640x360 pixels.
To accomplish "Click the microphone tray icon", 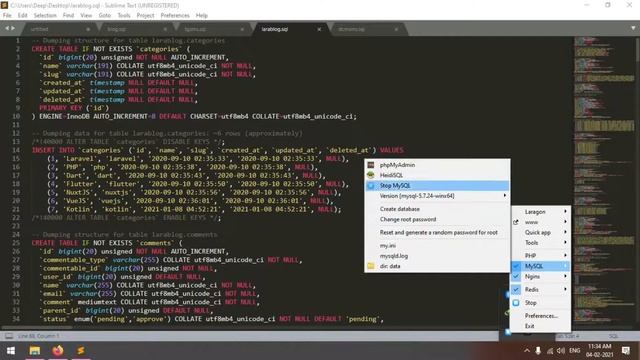I will pyautogui.click(x=538, y=351).
